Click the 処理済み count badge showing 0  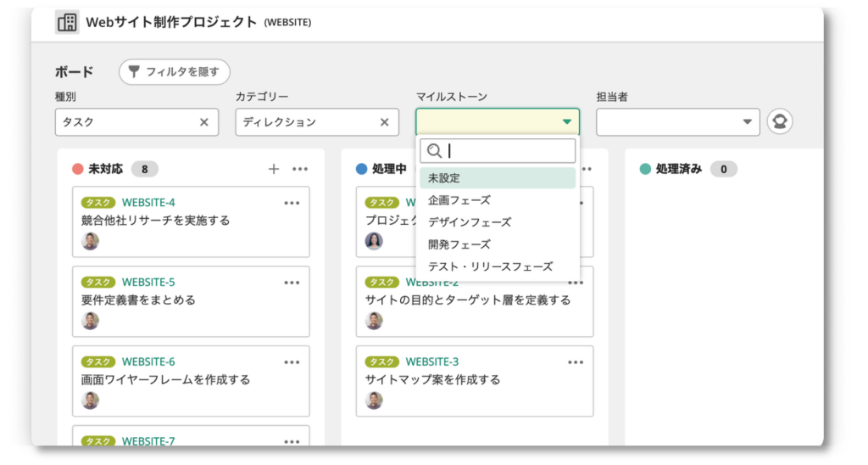pos(724,169)
